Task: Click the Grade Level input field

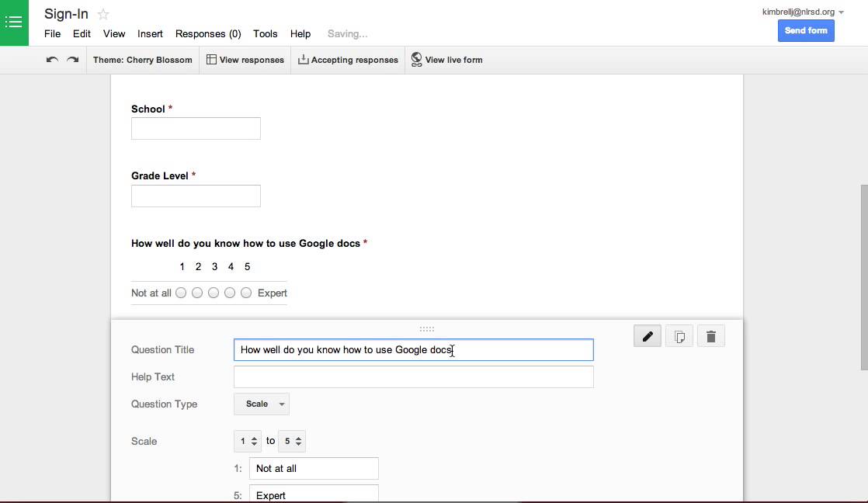Action: tap(196, 196)
